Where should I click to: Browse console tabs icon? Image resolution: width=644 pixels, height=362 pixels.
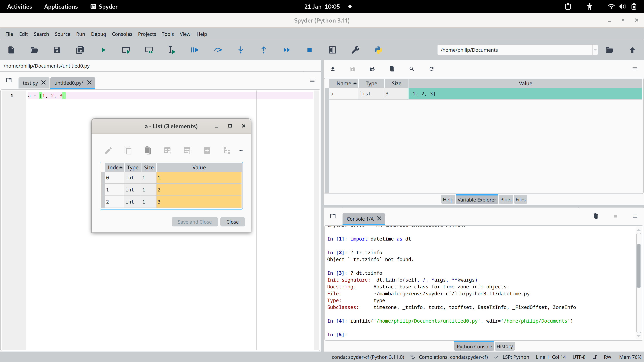[333, 216]
